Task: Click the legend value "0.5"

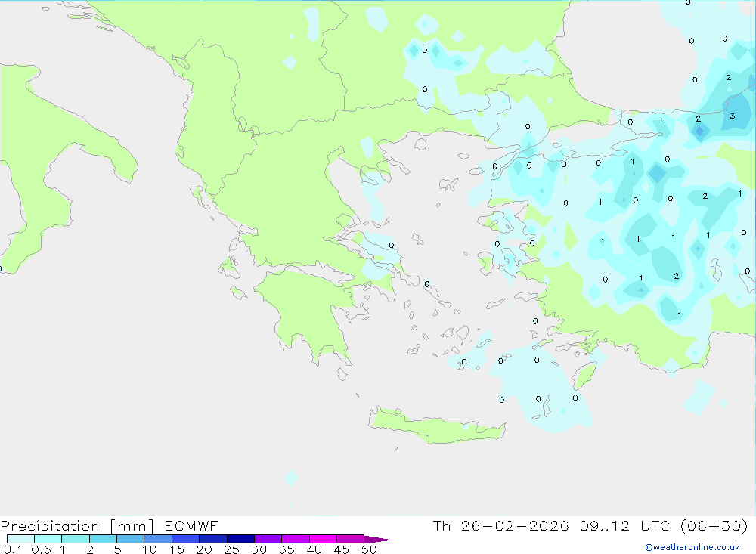Action: (x=41, y=549)
